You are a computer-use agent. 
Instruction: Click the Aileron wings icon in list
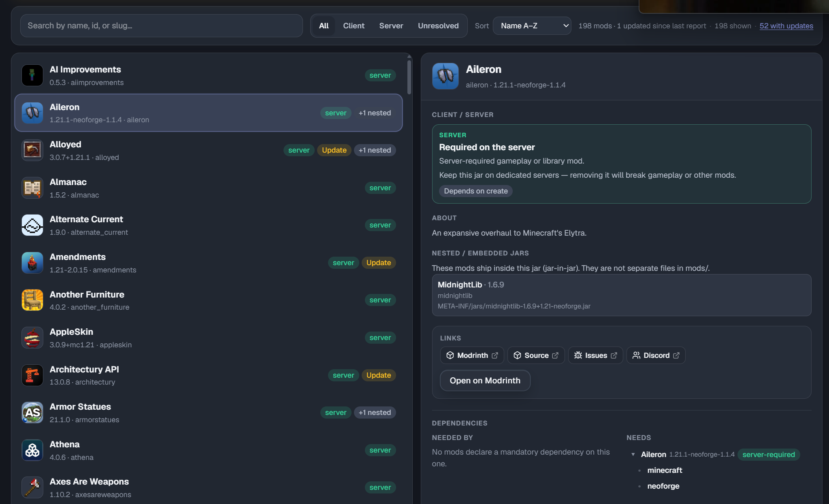(x=32, y=113)
